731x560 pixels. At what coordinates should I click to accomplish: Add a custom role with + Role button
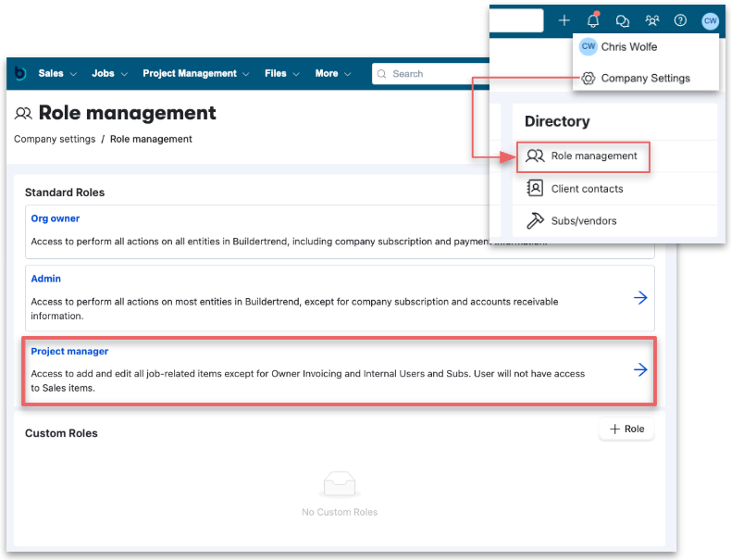pos(626,429)
